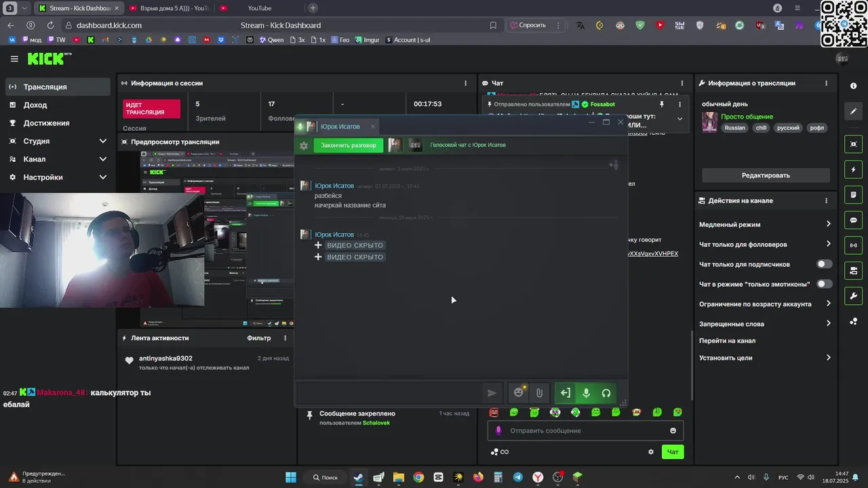Click the purple microphone in chat input

[498, 430]
